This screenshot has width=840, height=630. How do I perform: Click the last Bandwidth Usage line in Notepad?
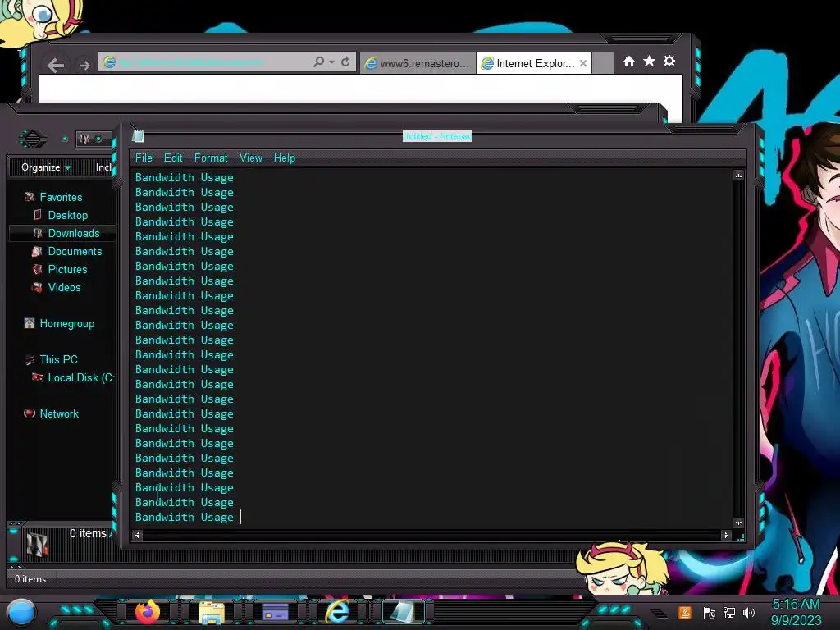coord(185,517)
